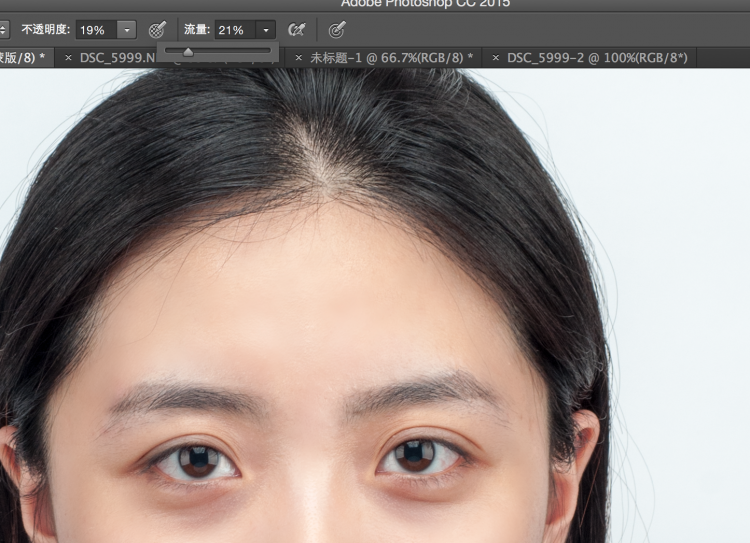Screen dimensions: 750x543
Task: Click the flow slider thumb
Action: pos(188,52)
